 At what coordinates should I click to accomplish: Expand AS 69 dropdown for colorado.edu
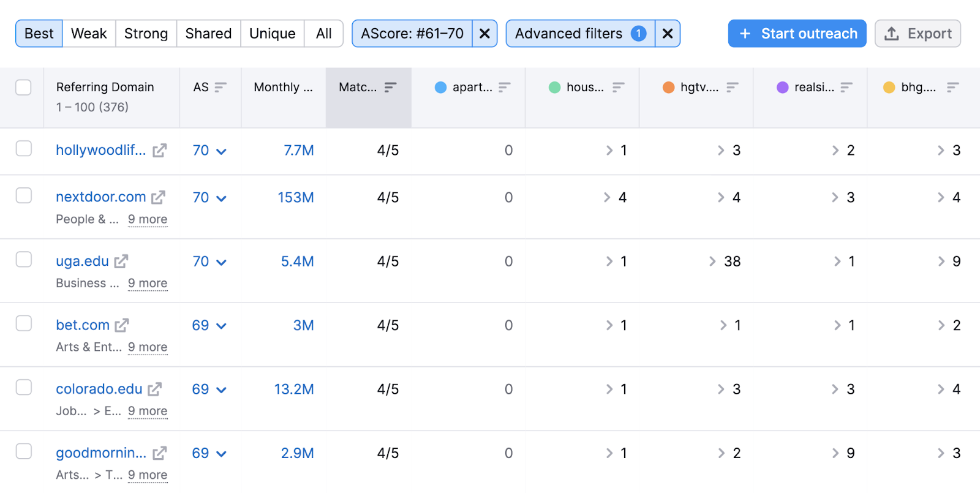pyautogui.click(x=221, y=390)
